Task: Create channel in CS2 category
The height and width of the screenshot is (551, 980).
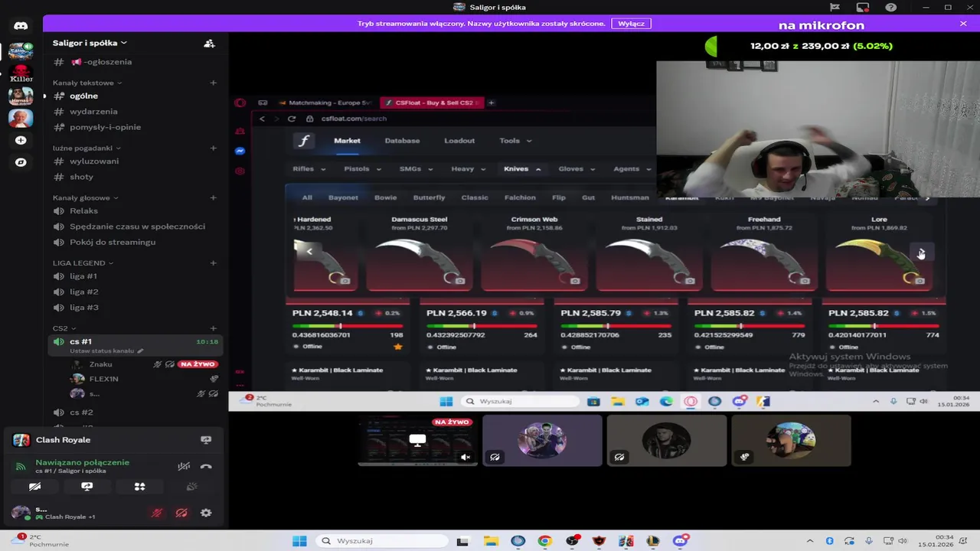Action: (x=213, y=328)
